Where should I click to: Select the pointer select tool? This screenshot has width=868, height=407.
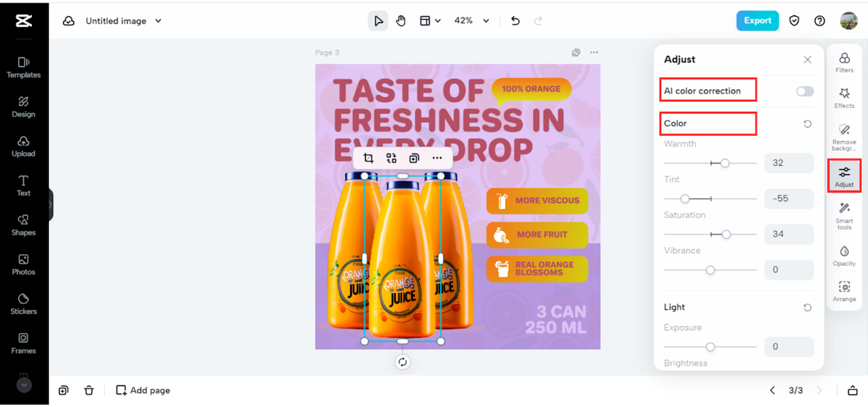(378, 21)
